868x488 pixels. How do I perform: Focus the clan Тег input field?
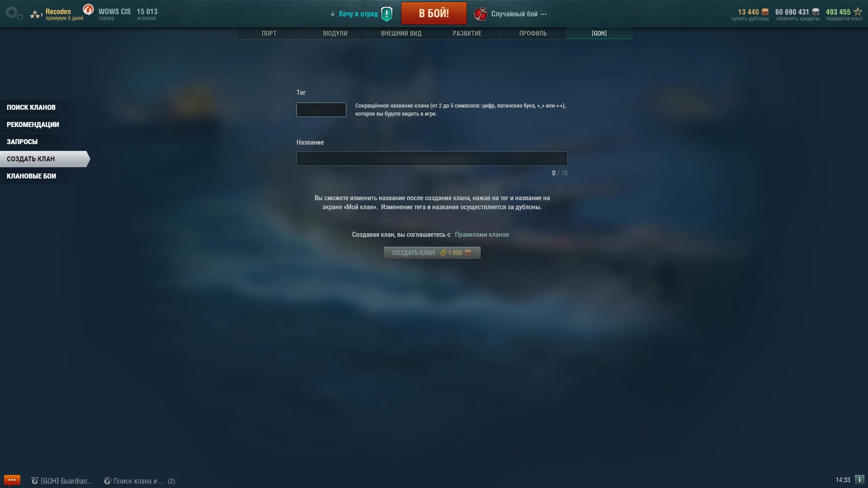(x=321, y=110)
